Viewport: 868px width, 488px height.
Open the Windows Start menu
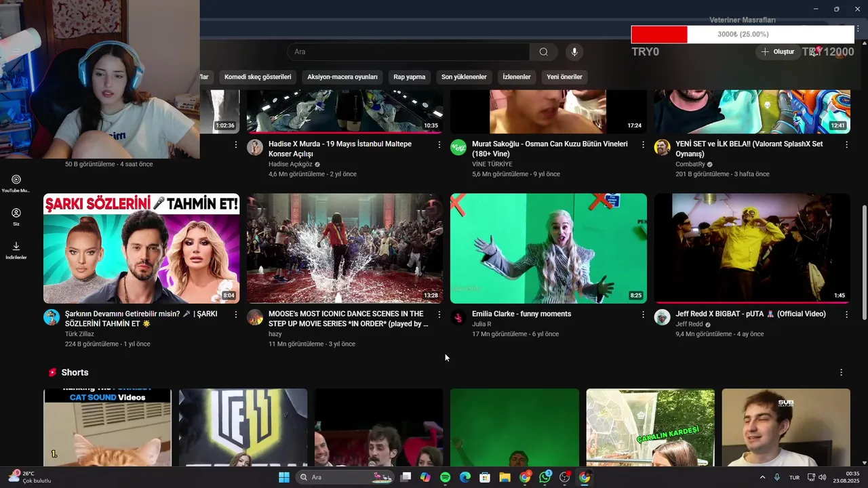284,477
